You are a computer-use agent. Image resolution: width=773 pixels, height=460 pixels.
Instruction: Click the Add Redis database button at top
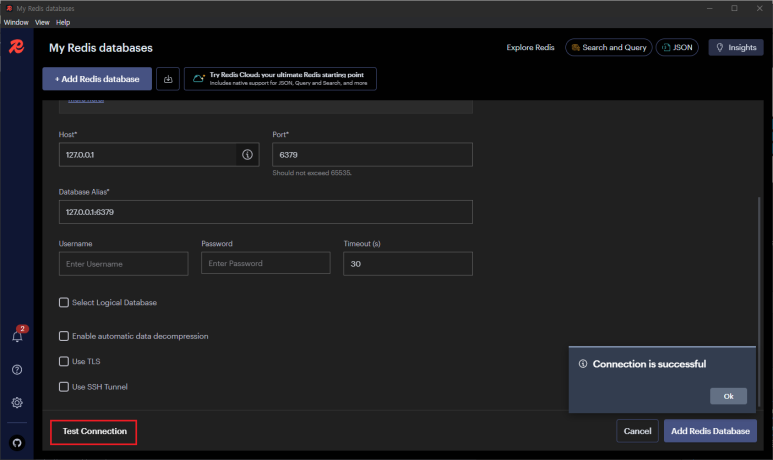click(97, 79)
